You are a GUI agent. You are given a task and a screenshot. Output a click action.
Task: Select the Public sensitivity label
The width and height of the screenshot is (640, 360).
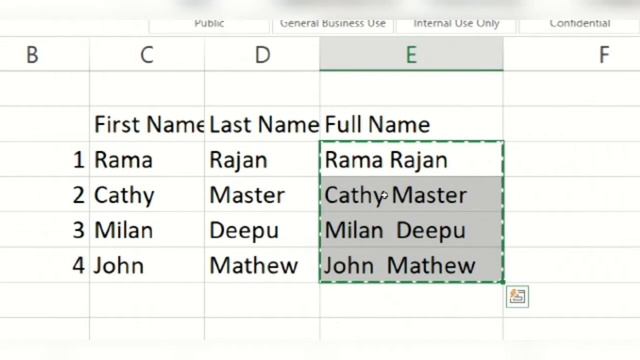209,24
